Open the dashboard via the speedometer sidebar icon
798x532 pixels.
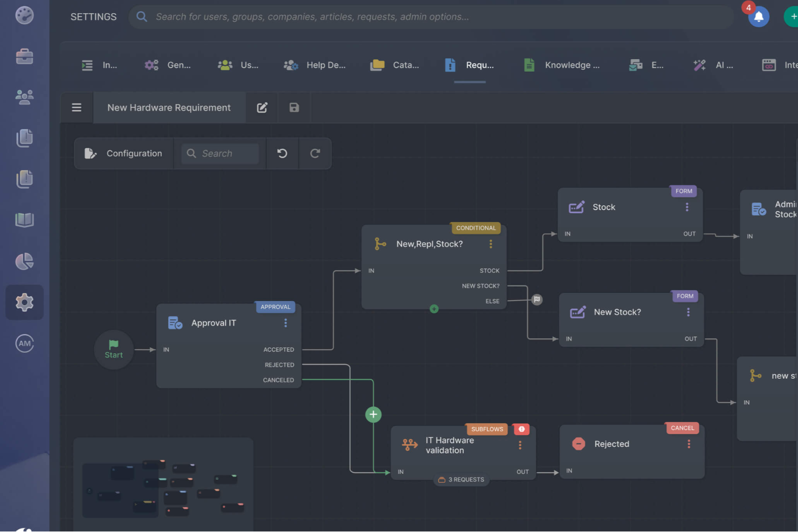25,16
